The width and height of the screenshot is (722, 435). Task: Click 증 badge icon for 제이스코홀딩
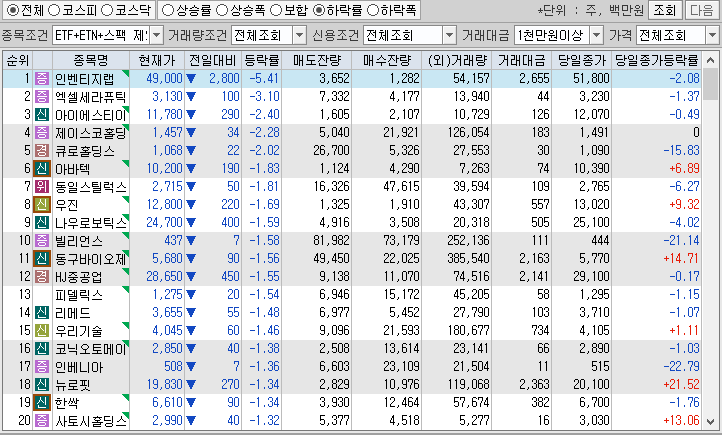pos(42,132)
